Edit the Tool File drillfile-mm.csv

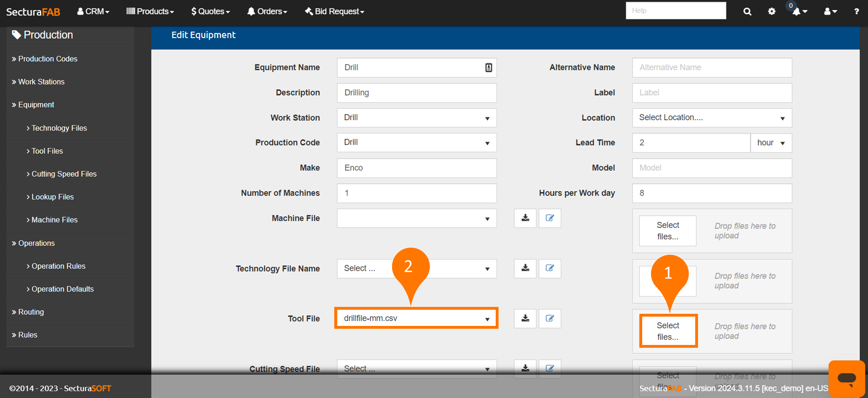click(550, 319)
